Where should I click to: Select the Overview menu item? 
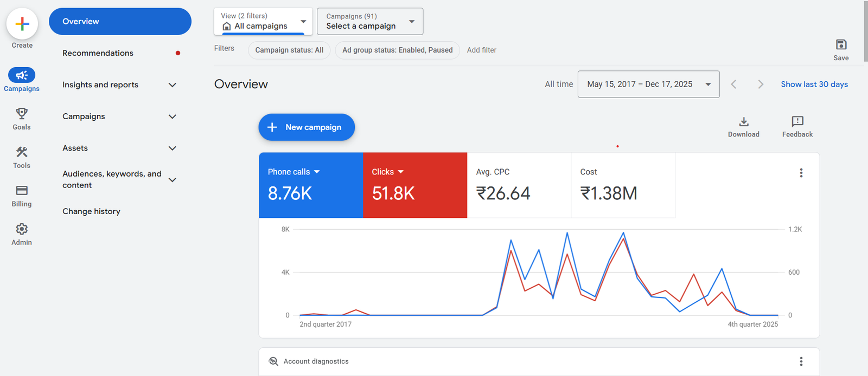[x=120, y=22]
